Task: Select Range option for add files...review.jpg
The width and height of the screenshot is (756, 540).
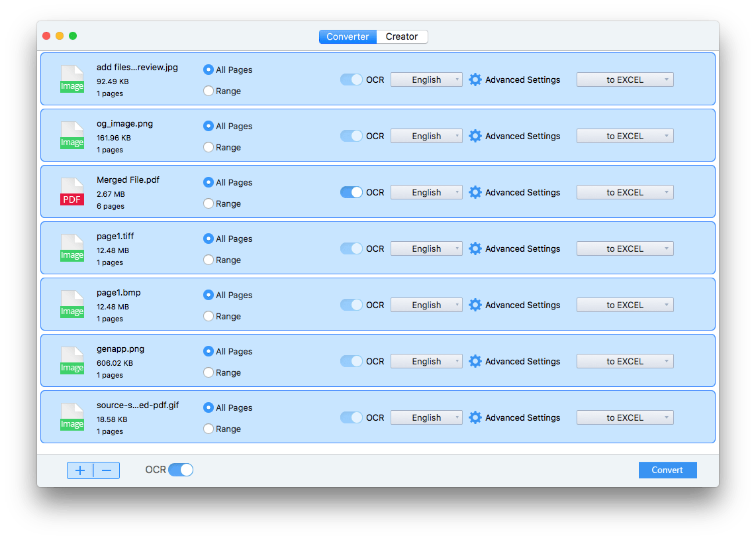Action: coord(209,91)
